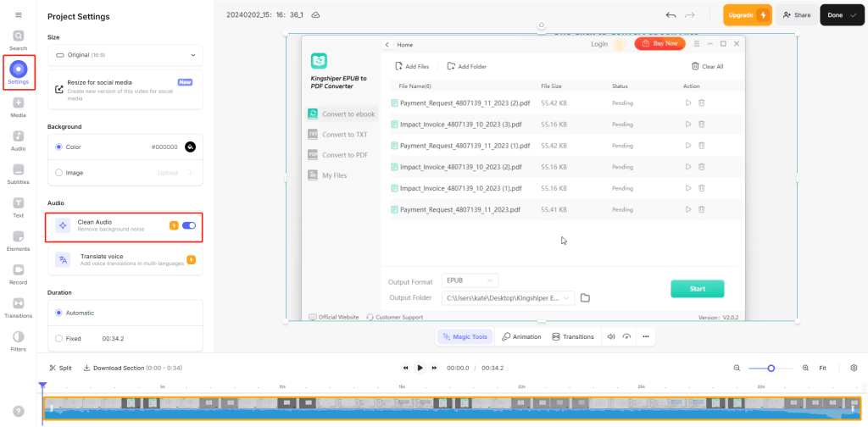The height and width of the screenshot is (427, 868).
Task: Click the Upload text beside the Image option
Action: click(168, 173)
